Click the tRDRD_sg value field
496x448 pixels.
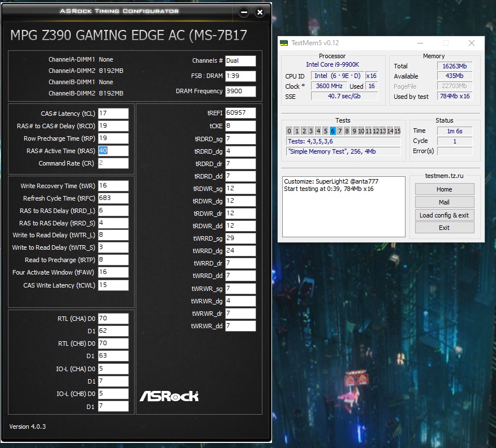(x=240, y=139)
